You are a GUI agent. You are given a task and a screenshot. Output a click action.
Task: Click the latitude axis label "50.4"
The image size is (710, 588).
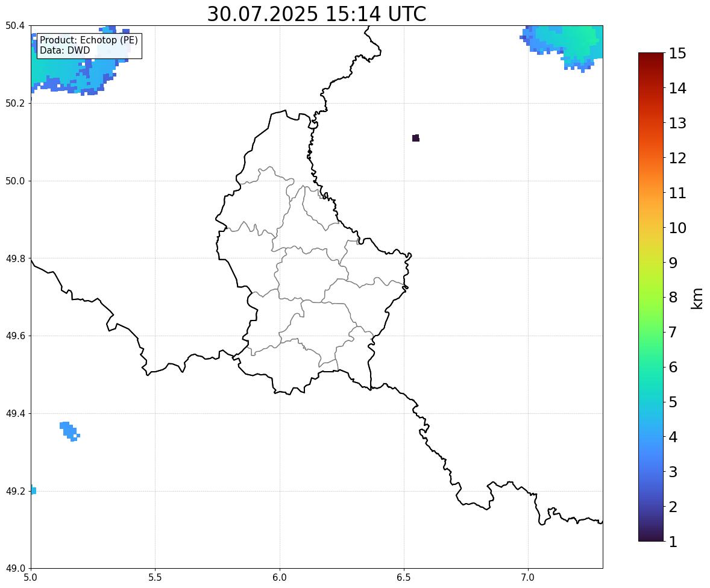pos(15,26)
